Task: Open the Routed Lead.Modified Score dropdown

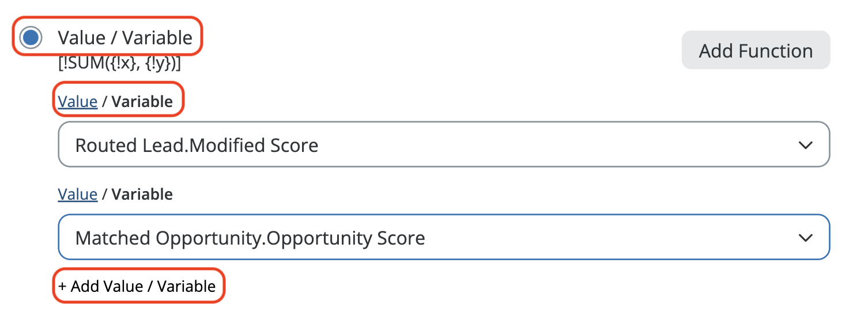Action: tap(443, 144)
